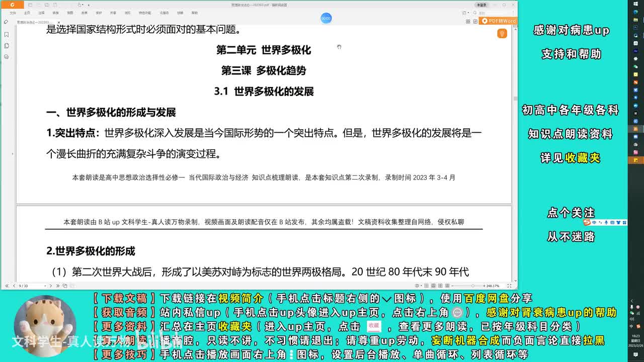Jump to last page with double-right arrow
This screenshot has width=644, height=362.
click(57, 286)
